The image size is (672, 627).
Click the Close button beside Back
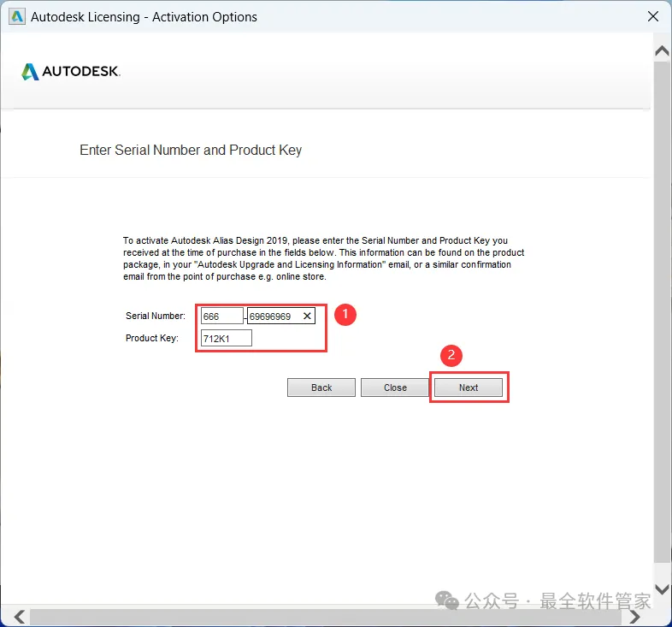click(x=395, y=387)
